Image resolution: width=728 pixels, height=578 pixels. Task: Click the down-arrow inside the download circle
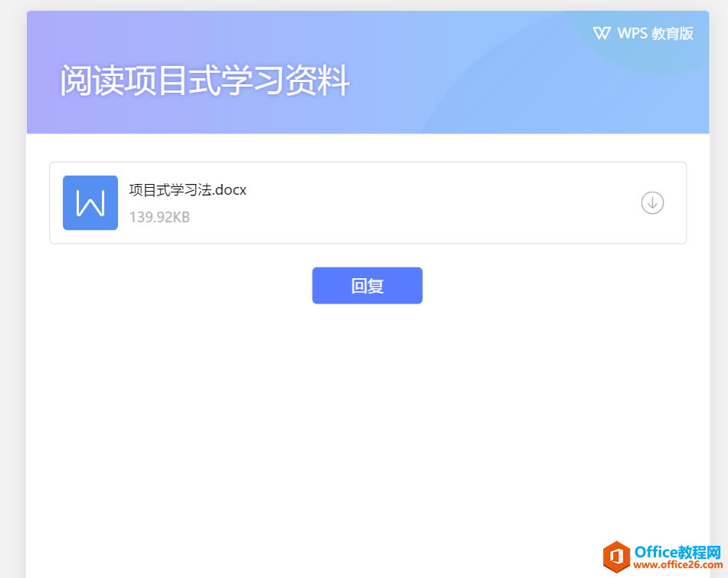[x=652, y=202]
